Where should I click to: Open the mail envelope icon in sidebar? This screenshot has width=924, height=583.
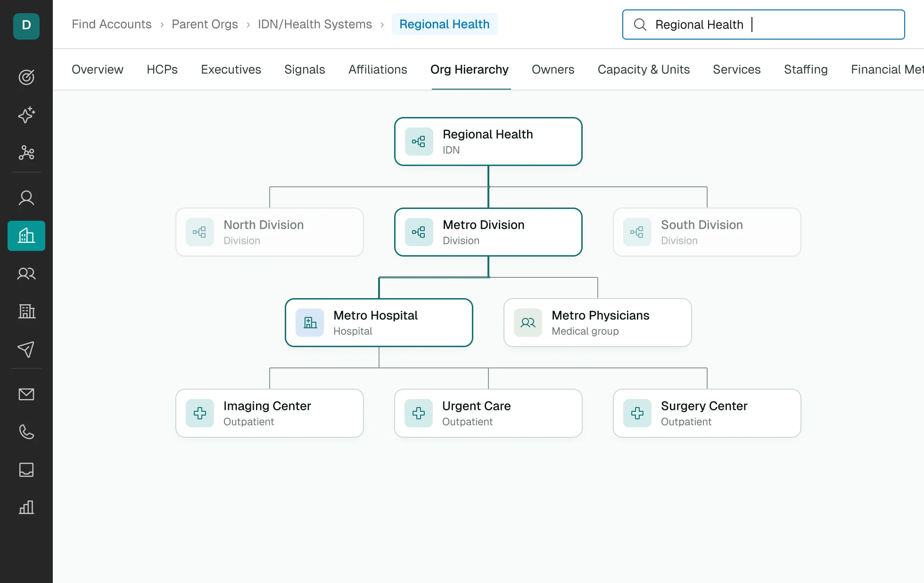(x=26, y=394)
